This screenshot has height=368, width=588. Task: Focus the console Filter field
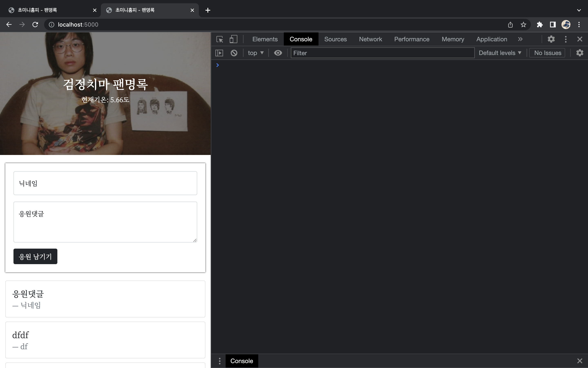(x=382, y=53)
